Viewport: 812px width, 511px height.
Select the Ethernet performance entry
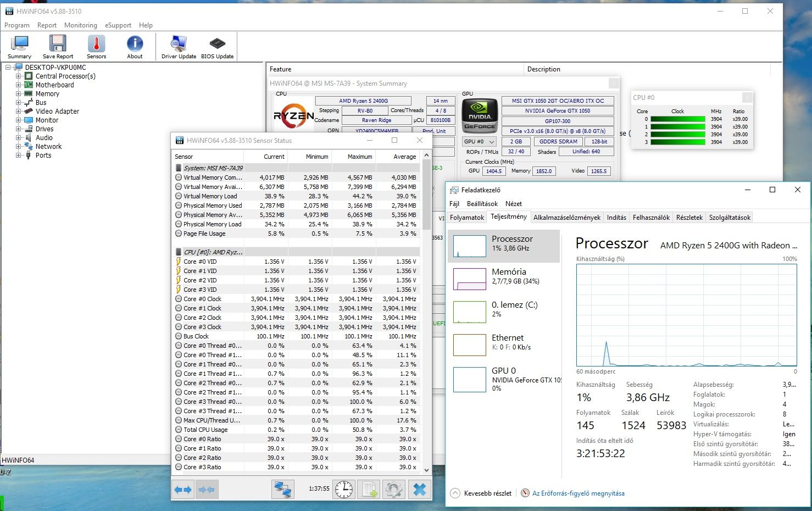(x=504, y=345)
